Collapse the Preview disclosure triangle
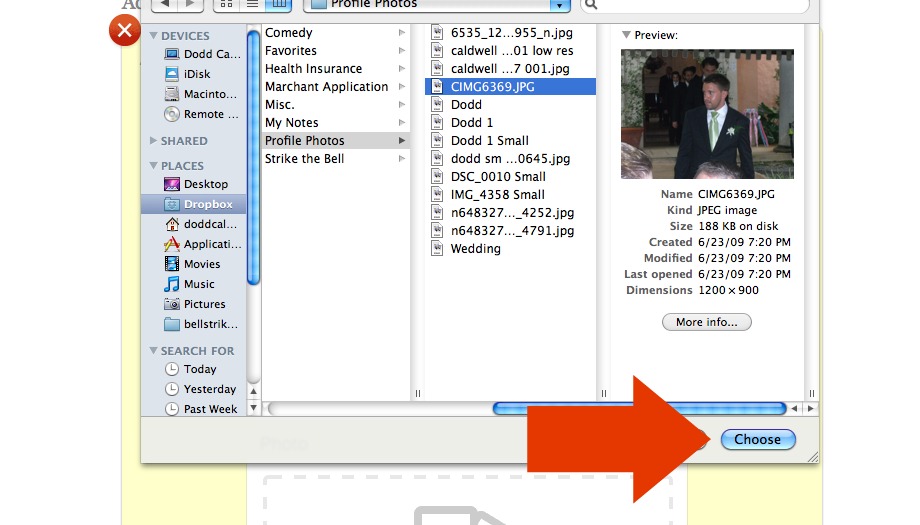Viewport: 920px width, 525px height. (626, 35)
